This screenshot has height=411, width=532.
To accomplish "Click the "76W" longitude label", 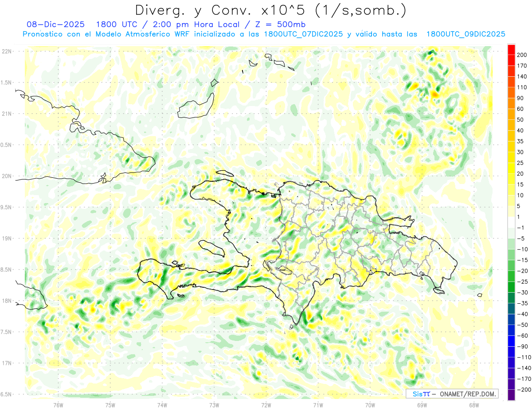I will [x=58, y=405].
